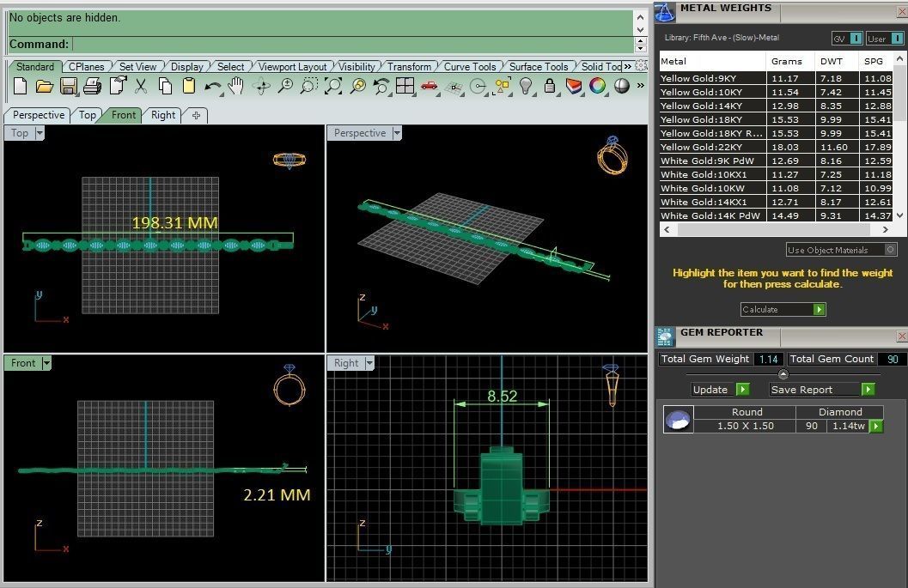Click the green arrow beside 1.14tw

[876, 426]
